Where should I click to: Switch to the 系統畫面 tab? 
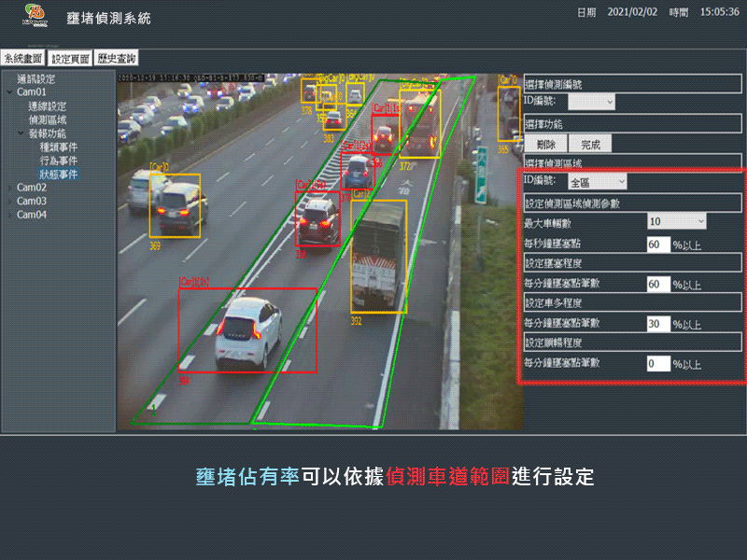click(x=23, y=59)
